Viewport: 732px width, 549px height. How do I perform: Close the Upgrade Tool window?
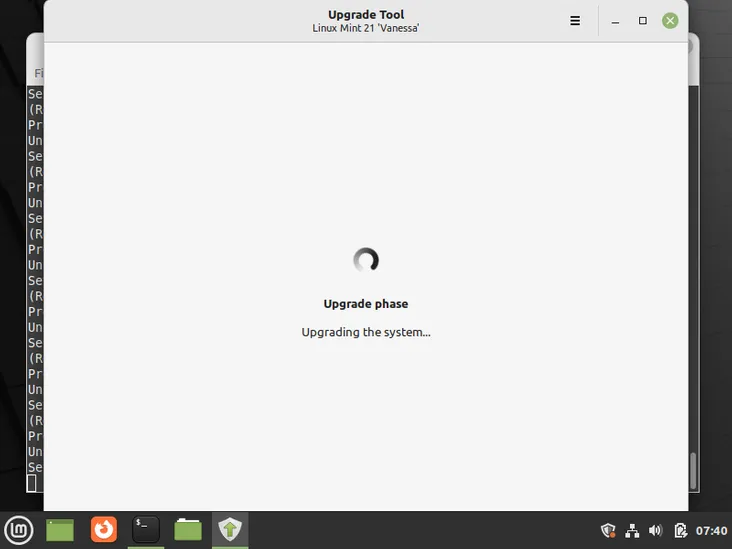[670, 21]
